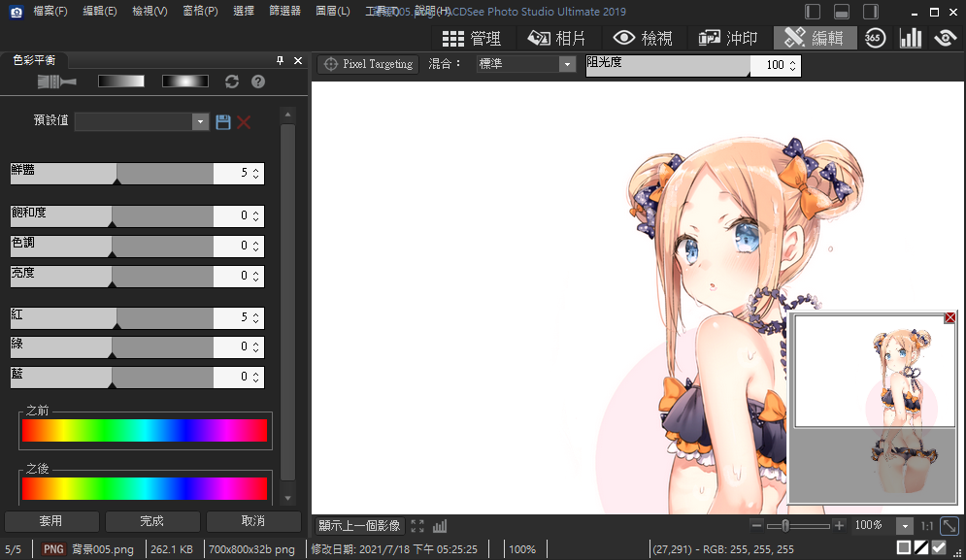Viewport: 966px width, 560px height.
Task: Save preset using the blue floppy disk icon
Action: click(x=223, y=121)
